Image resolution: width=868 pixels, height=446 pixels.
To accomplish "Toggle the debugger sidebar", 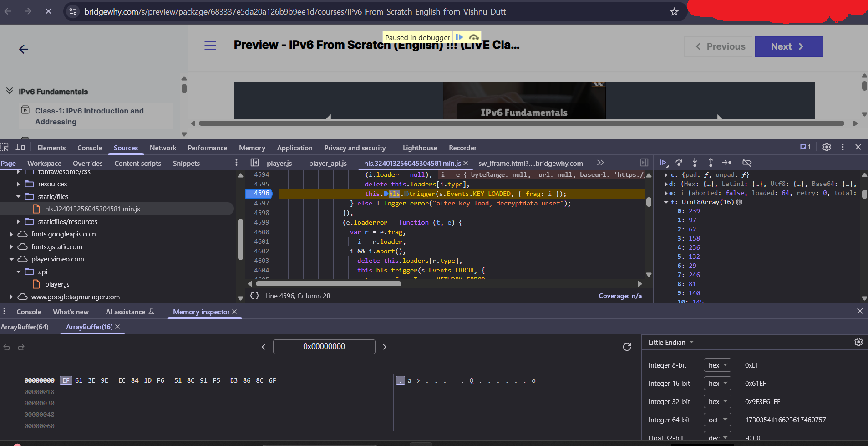I will [x=644, y=163].
